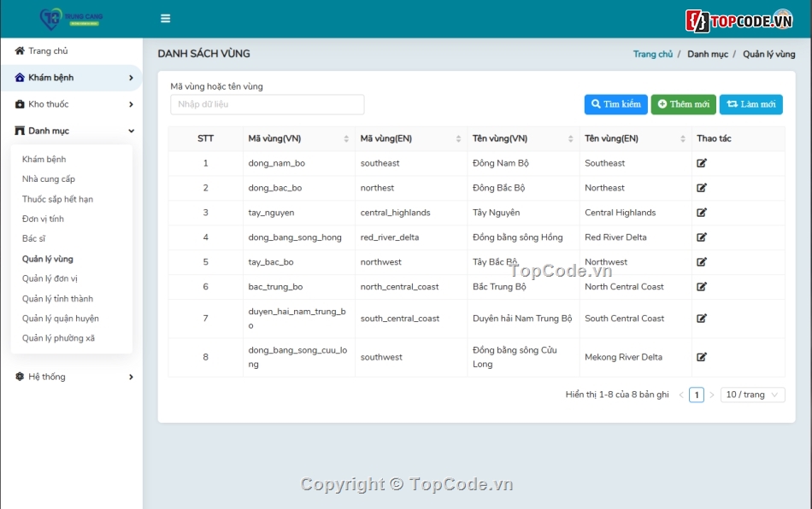
Task: Follow the Trang chủ breadcrumb link
Action: point(652,54)
